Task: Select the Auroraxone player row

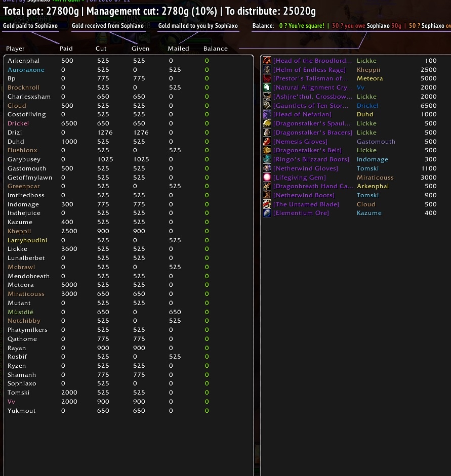Action: click(x=129, y=70)
